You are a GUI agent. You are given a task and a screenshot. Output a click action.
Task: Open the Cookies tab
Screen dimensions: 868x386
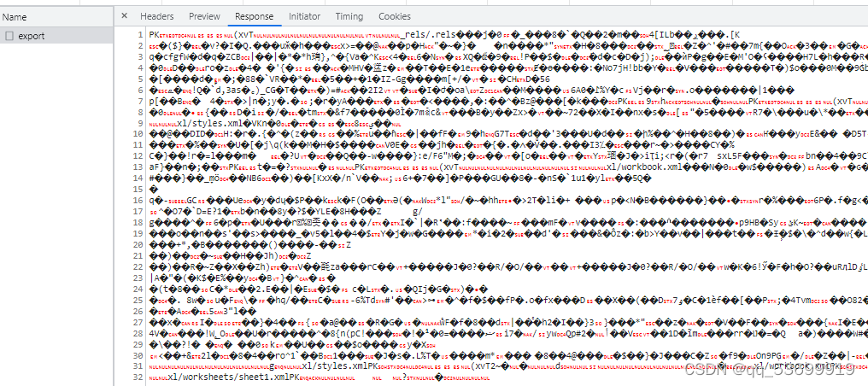click(x=395, y=16)
